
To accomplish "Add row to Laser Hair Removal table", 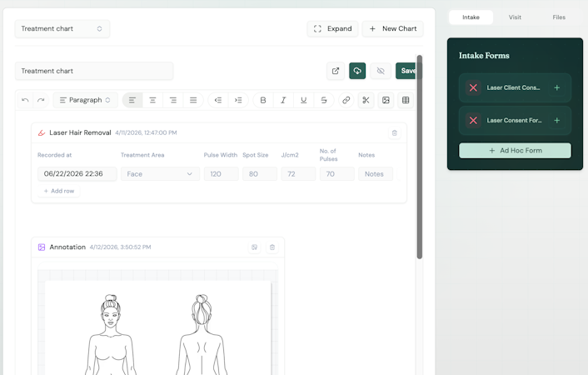I will (59, 191).
